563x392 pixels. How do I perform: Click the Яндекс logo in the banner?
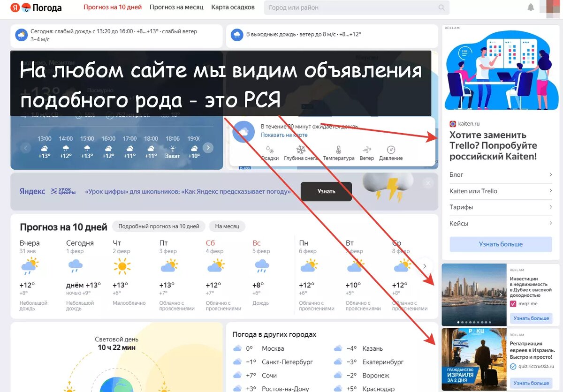click(32, 191)
